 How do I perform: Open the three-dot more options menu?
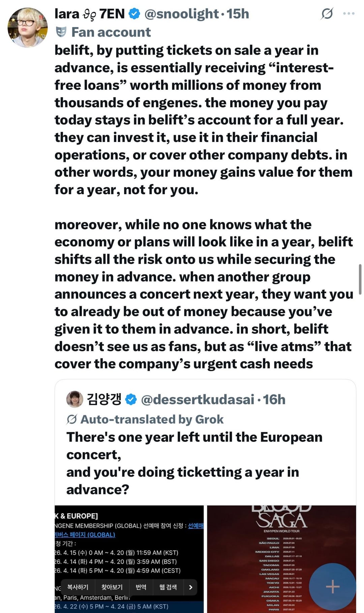tap(348, 13)
